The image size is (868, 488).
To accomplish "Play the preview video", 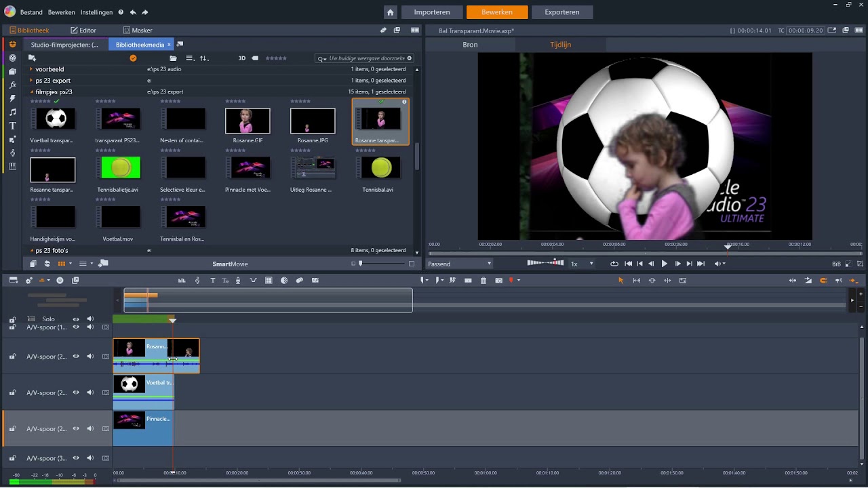I will tap(664, 264).
